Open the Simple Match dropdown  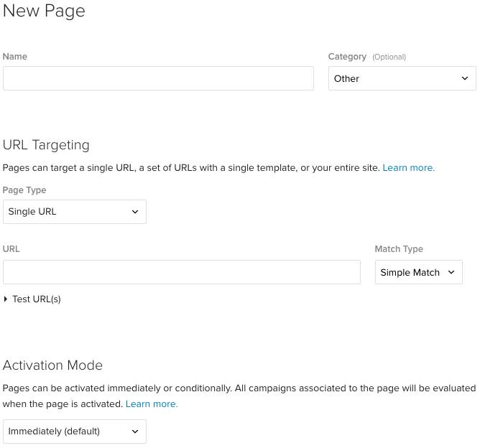(x=411, y=272)
